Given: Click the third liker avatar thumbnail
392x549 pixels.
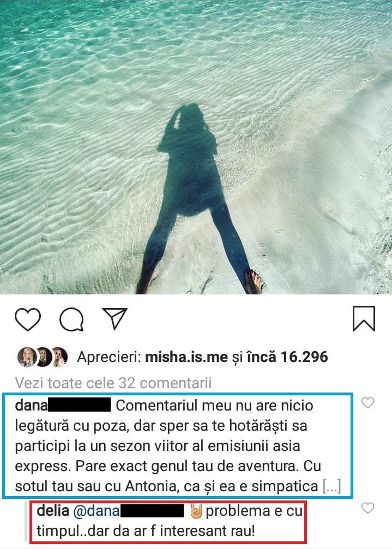Looking at the screenshot, I should pyautogui.click(x=59, y=357).
